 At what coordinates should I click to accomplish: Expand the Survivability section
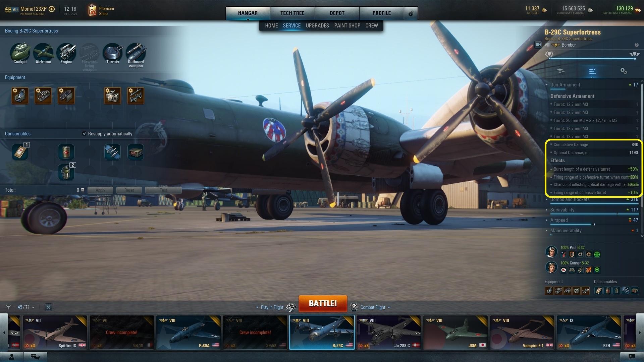[562, 210]
